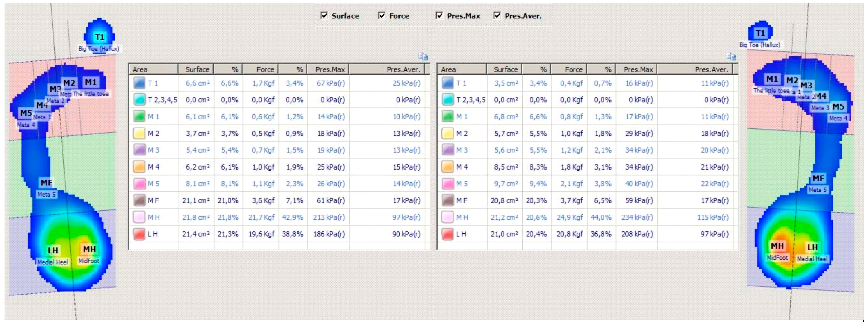The image size is (868, 325).
Task: Toggle the Pres.Aver. checkbox
Action: 497,15
